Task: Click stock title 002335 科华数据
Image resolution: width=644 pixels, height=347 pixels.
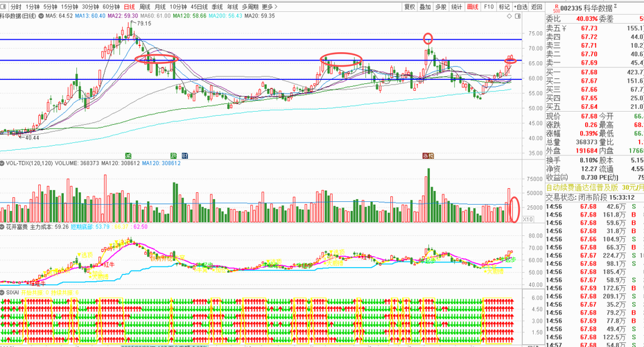Action: pos(586,8)
